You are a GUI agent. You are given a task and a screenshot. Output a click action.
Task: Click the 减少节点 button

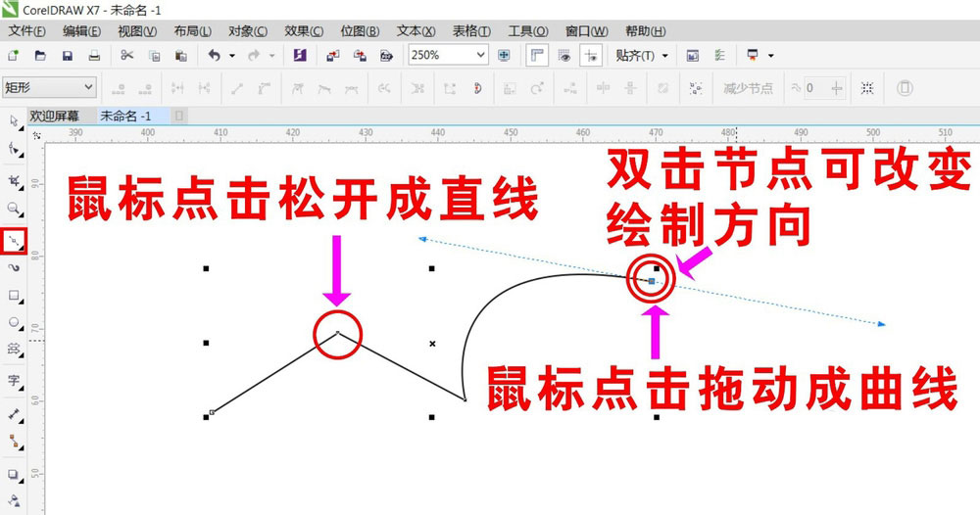[748, 88]
